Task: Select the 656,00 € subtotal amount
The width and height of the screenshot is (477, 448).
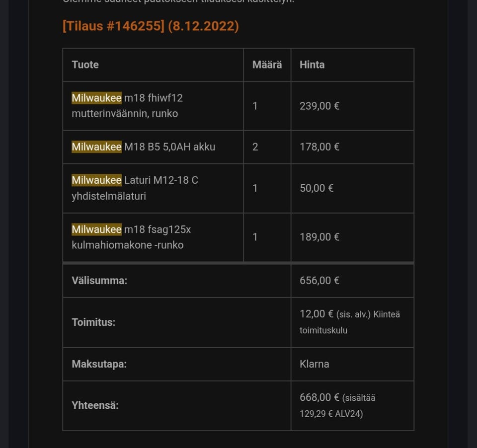Action: coord(319,281)
